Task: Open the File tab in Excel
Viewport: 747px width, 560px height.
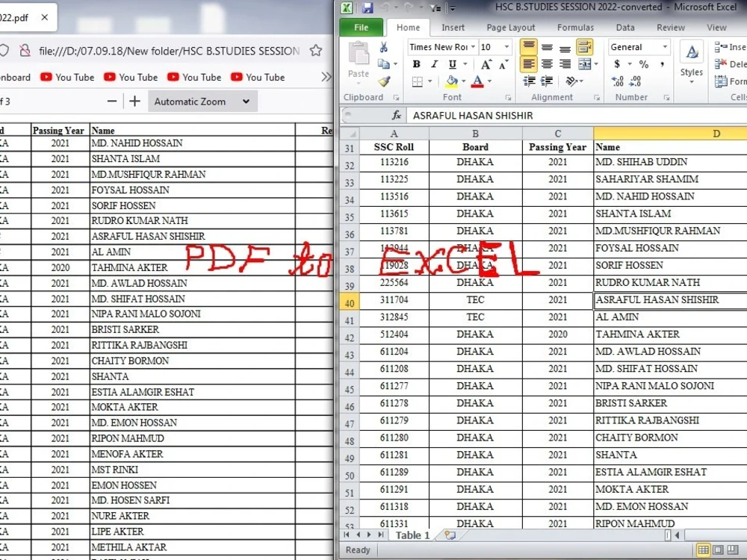Action: (x=361, y=27)
